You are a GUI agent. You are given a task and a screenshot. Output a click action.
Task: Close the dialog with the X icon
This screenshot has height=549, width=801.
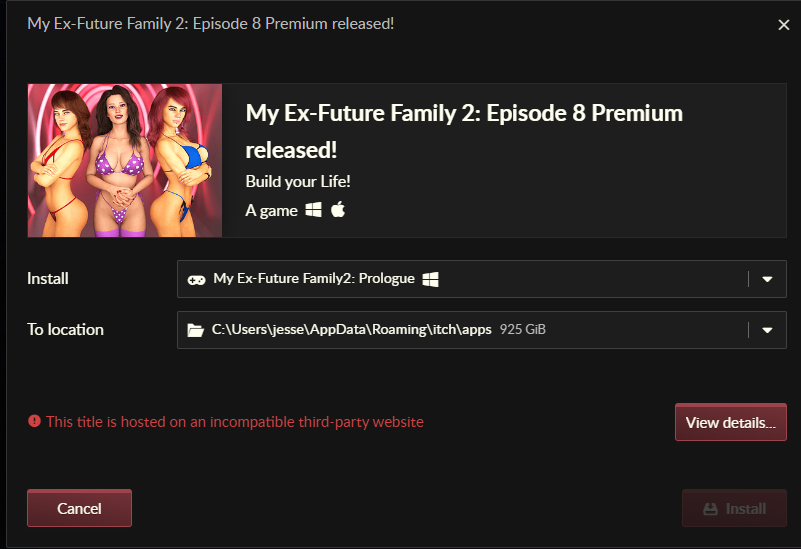(784, 25)
